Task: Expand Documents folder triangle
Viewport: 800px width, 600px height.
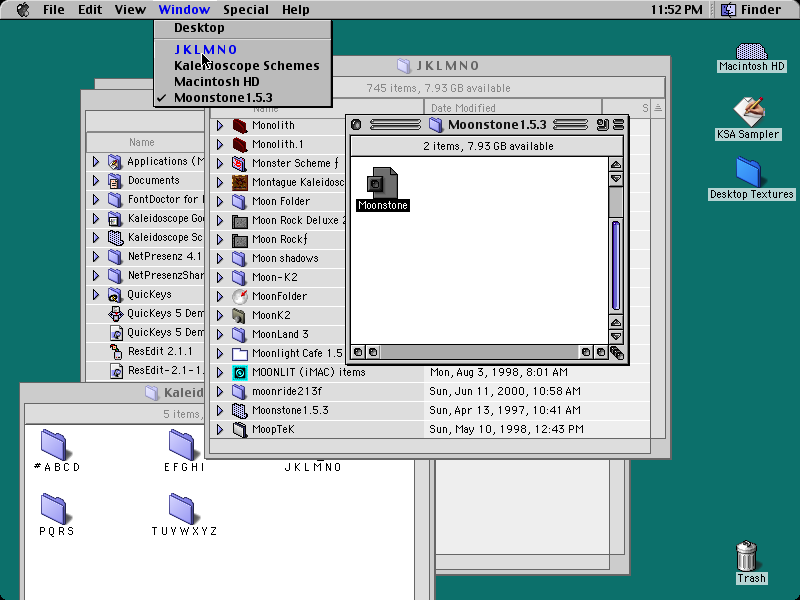Action: [95, 180]
